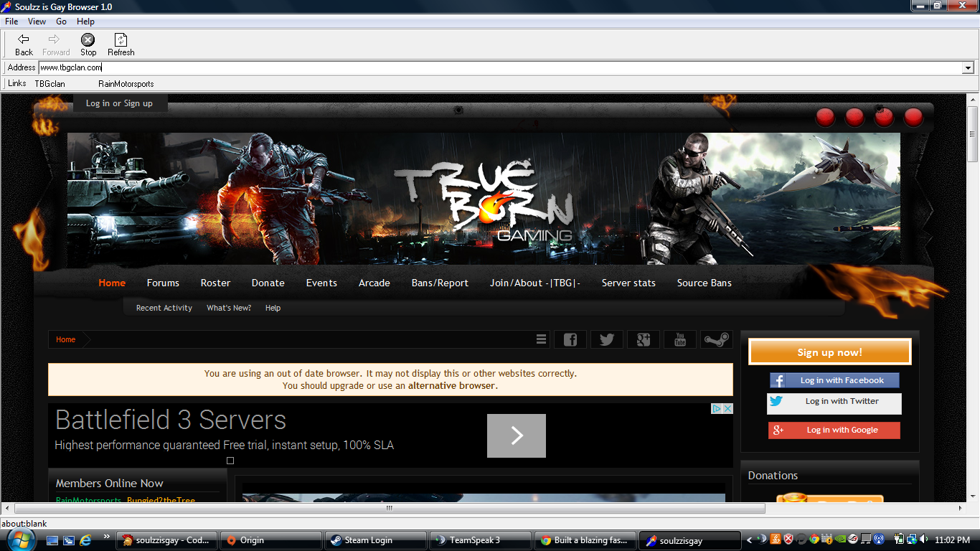Log in with Twitter button

(834, 403)
